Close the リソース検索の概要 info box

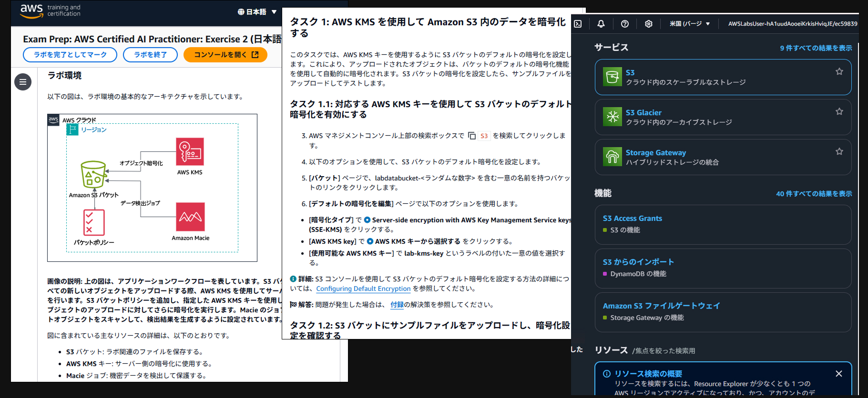[x=839, y=374]
